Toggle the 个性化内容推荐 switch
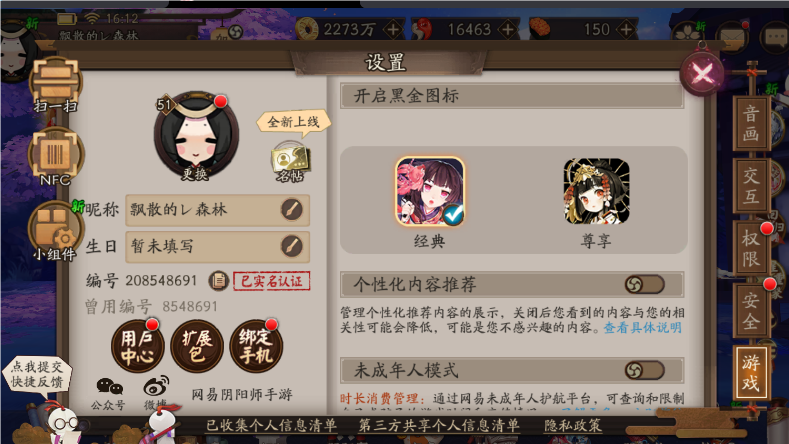The image size is (789, 444). coord(644,284)
